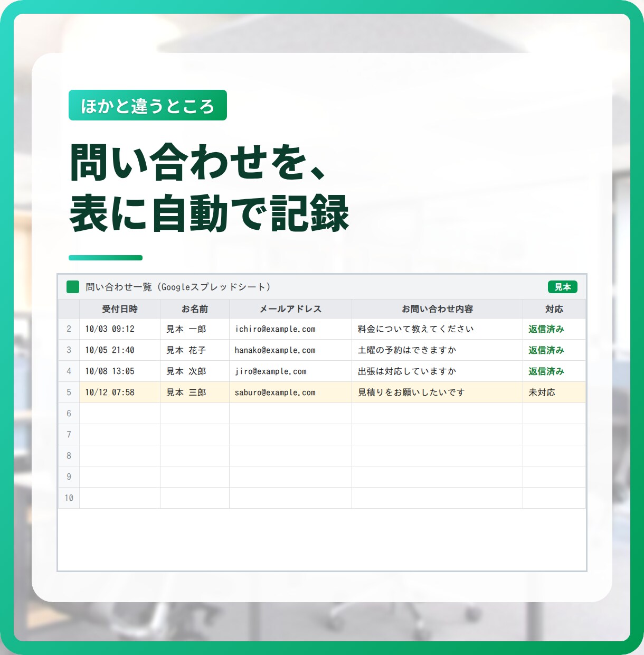
Task: Select row number 5
Action: point(69,392)
